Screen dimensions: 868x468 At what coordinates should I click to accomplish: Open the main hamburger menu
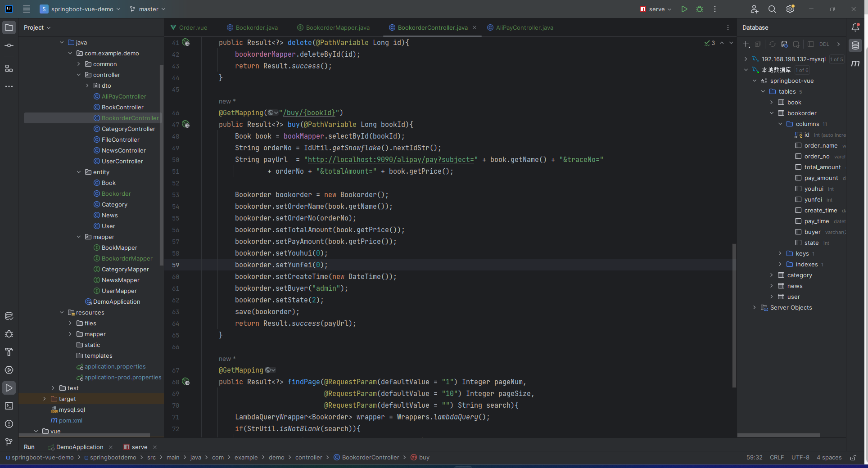27,9
